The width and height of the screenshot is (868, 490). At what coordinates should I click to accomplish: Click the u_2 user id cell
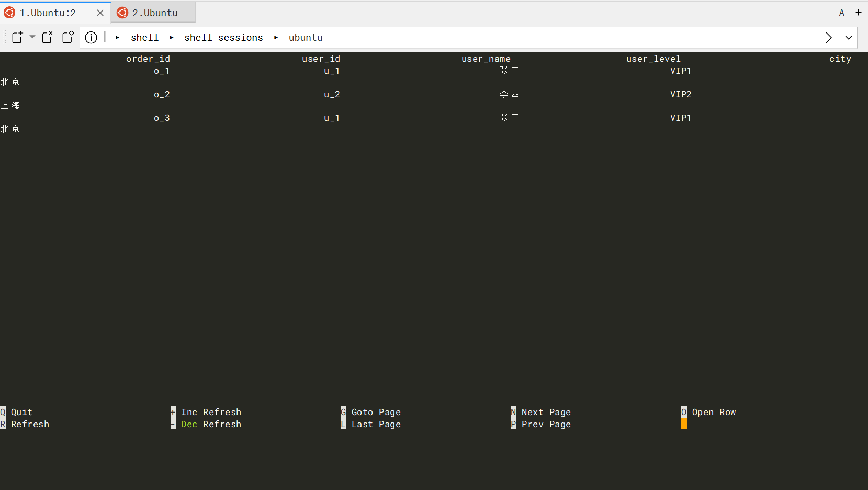332,94
